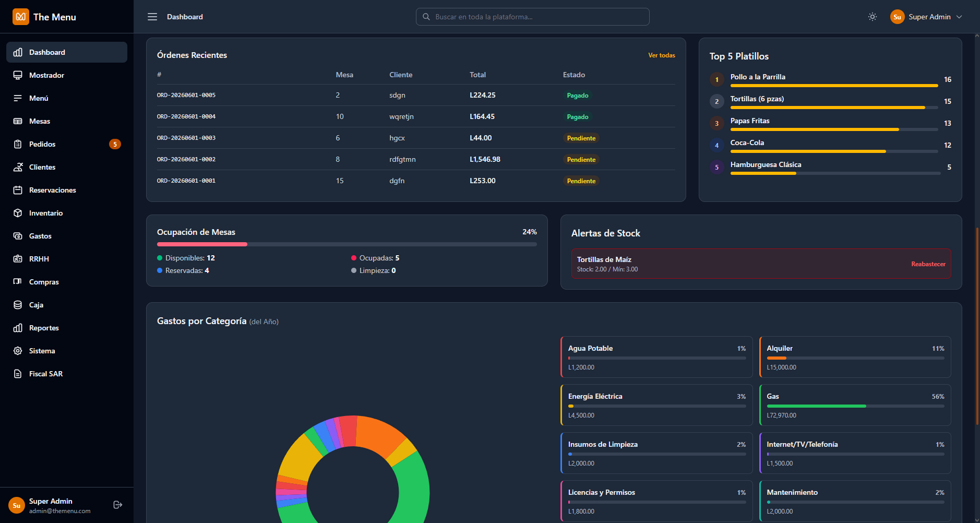Click the search magnifier icon
This screenshot has height=523, width=980.
(426, 17)
